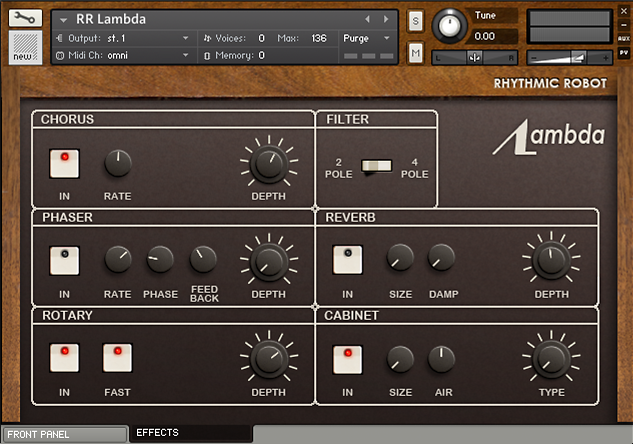This screenshot has height=444, width=633.
Task: Click the Phaser DEPTH knob
Action: [269, 262]
